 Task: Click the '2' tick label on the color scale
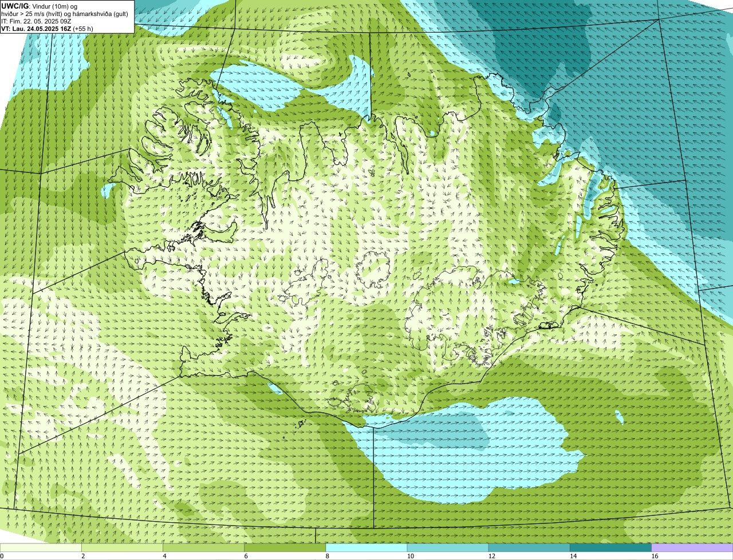click(x=83, y=556)
